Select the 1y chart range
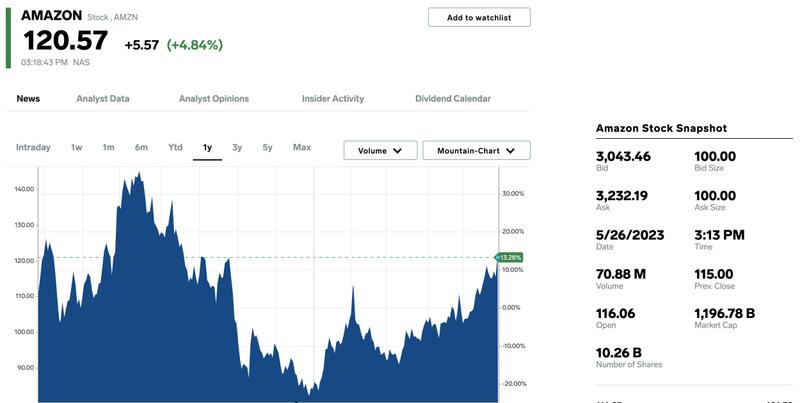800x403 pixels. tap(207, 147)
